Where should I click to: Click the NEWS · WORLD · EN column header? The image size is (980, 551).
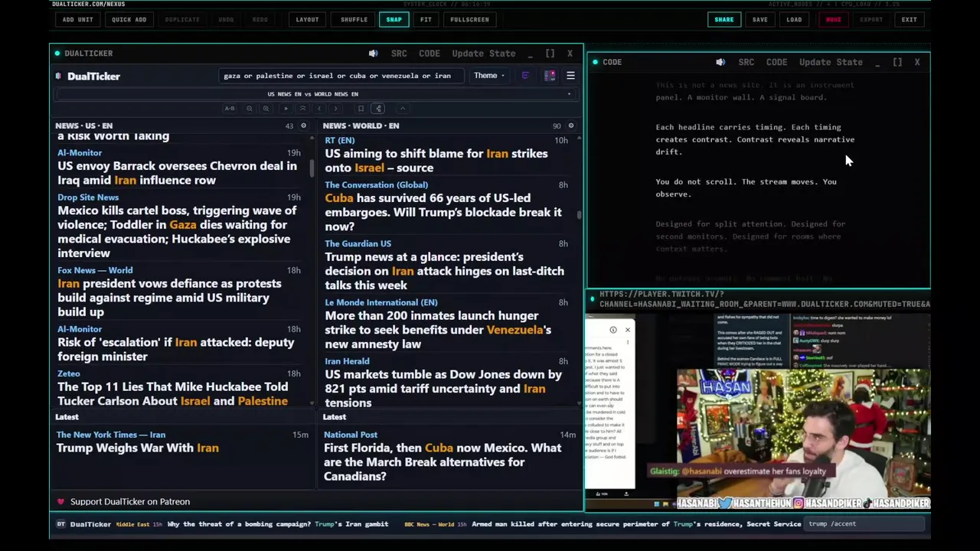pos(361,126)
